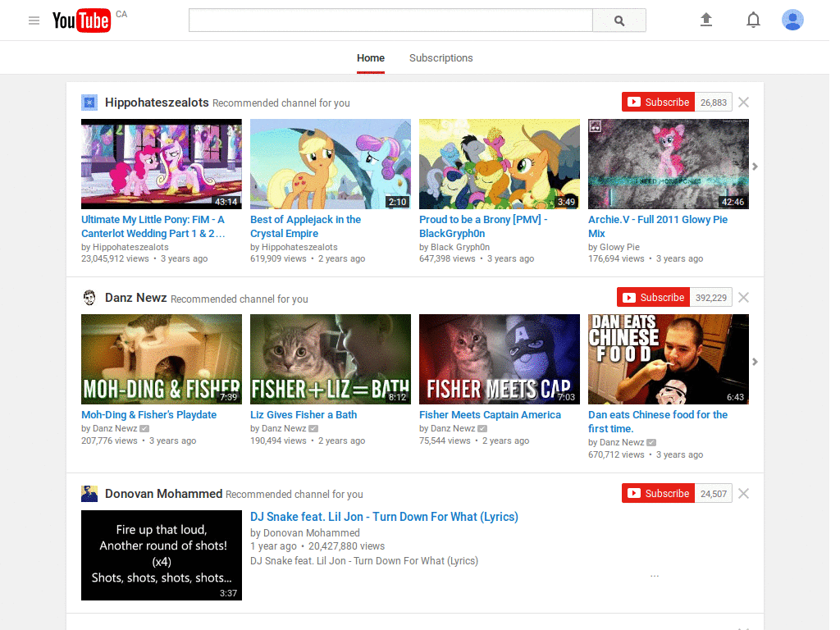The image size is (840, 630).
Task: Click the 26,883 subscriber count
Action: click(714, 103)
